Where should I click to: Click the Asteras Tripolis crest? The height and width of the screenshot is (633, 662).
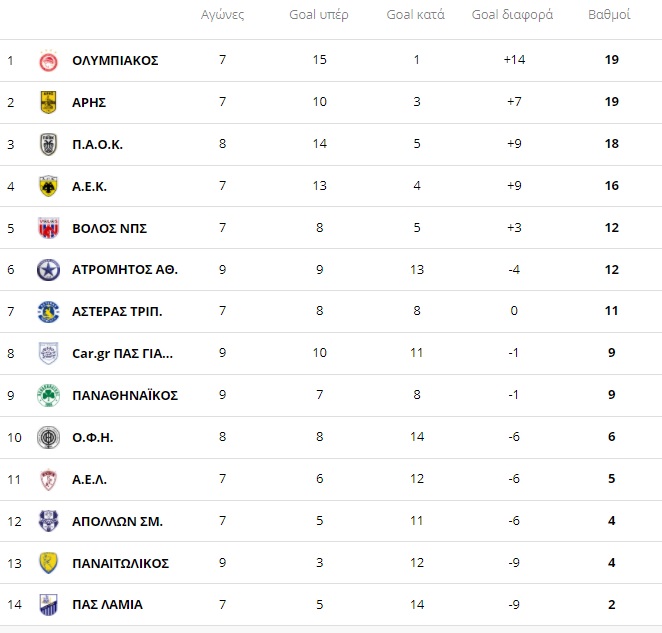(49, 312)
